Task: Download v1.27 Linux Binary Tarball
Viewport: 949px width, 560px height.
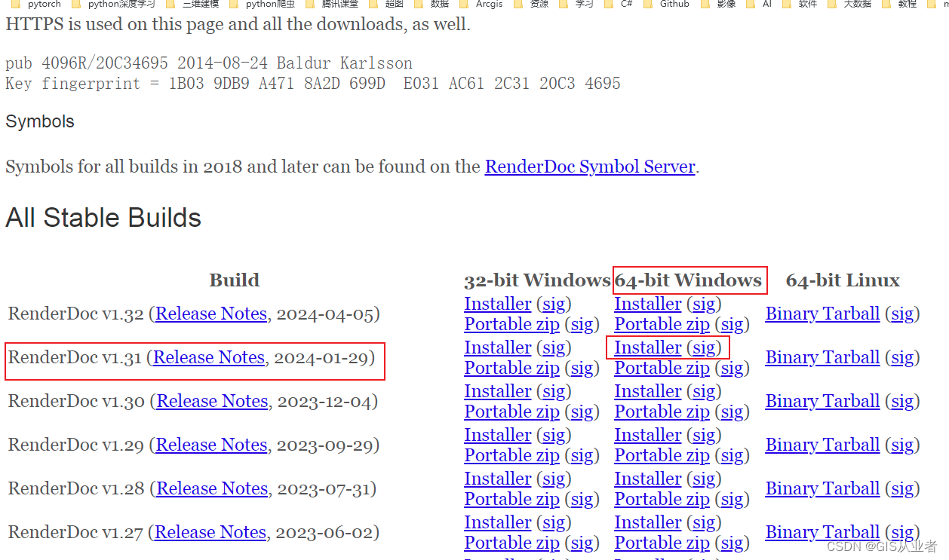Action: (822, 532)
